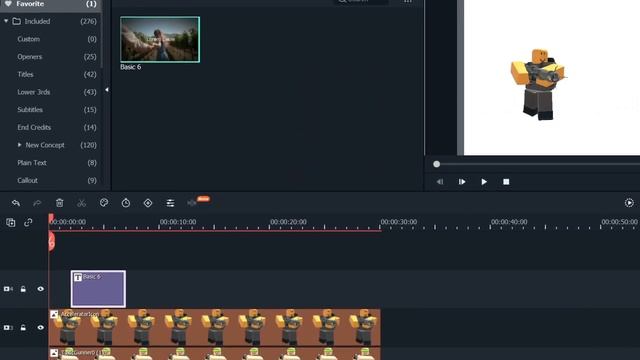Stop the preview playback

click(506, 182)
